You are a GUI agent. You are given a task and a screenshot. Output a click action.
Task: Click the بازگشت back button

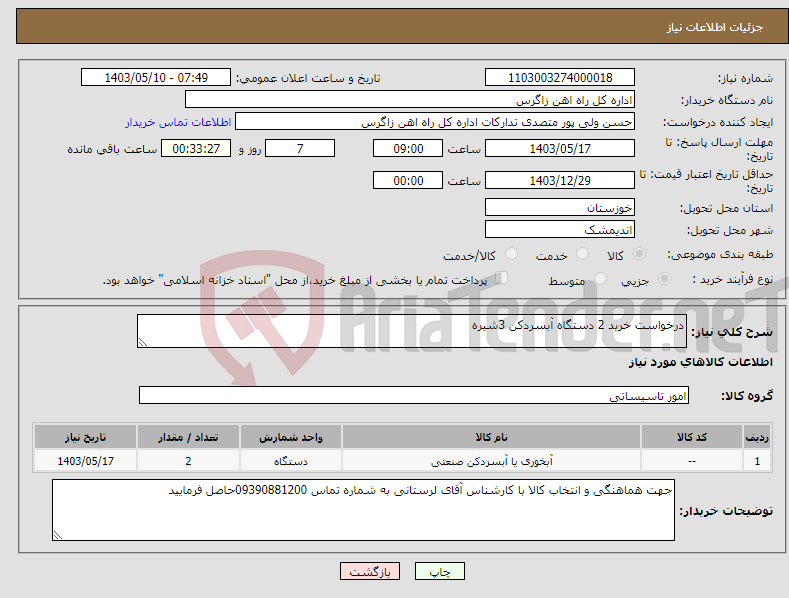pos(370,571)
